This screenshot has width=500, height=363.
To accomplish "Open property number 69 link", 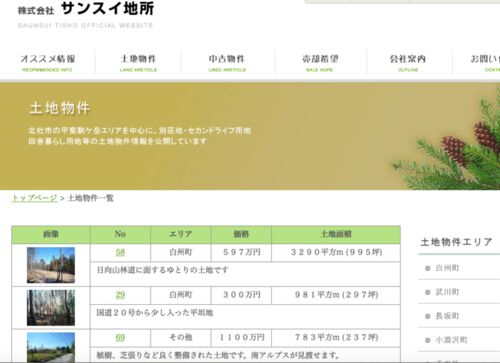I will pos(120,337).
